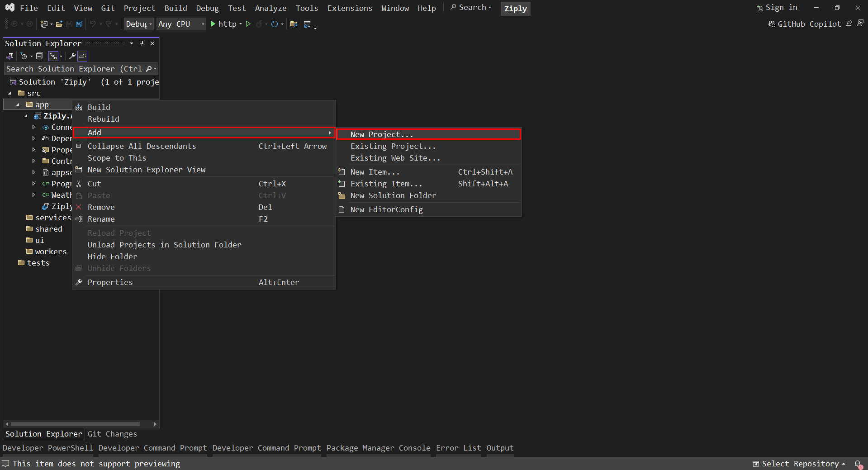Click the wrench Properties icon in Solution Explorer toolbar
The height and width of the screenshot is (470, 868).
click(x=72, y=56)
